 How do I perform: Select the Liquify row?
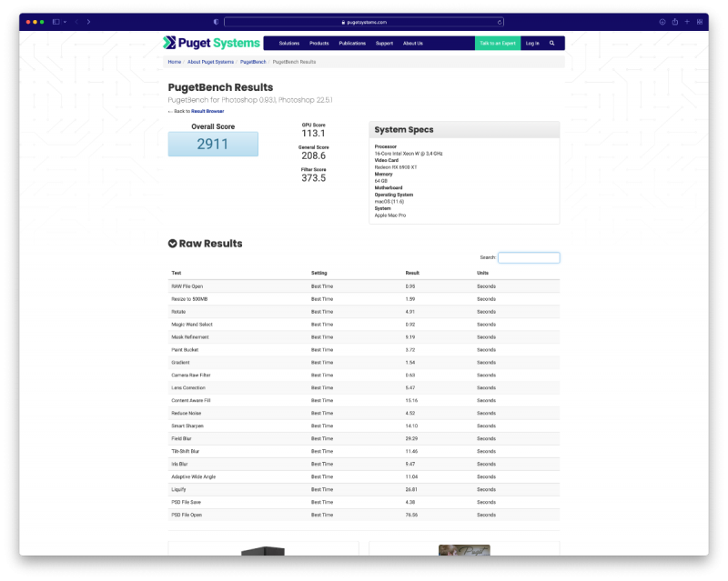pyautogui.click(x=363, y=489)
